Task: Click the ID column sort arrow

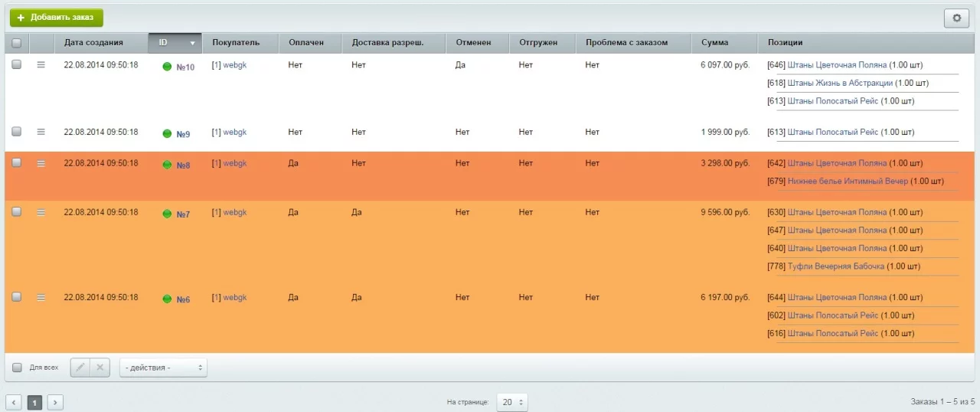Action: [193, 43]
